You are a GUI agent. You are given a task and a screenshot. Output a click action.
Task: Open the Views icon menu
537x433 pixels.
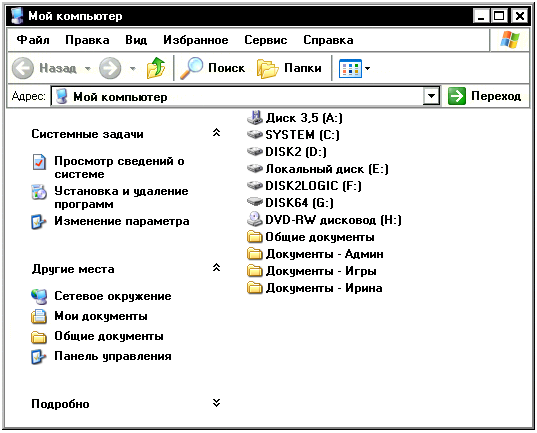click(x=350, y=69)
